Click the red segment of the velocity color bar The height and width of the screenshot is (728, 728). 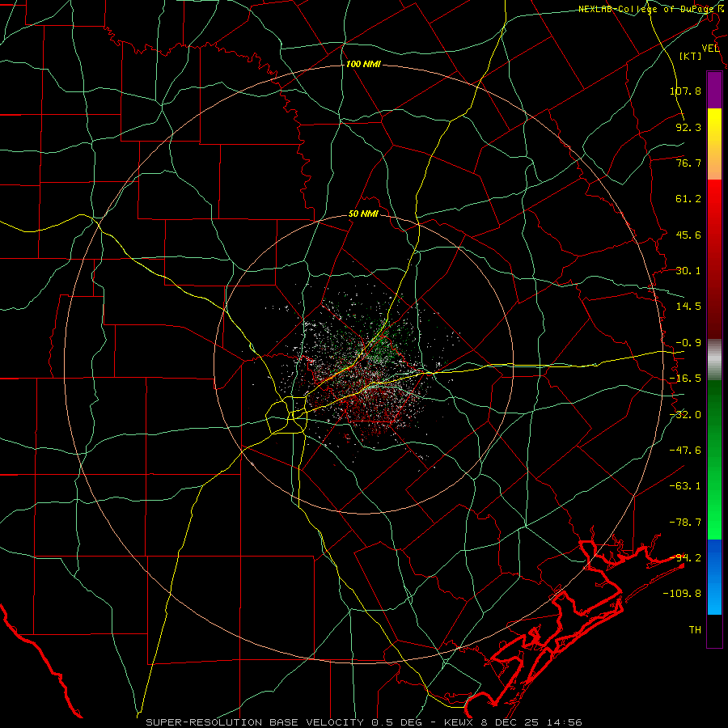click(714, 259)
